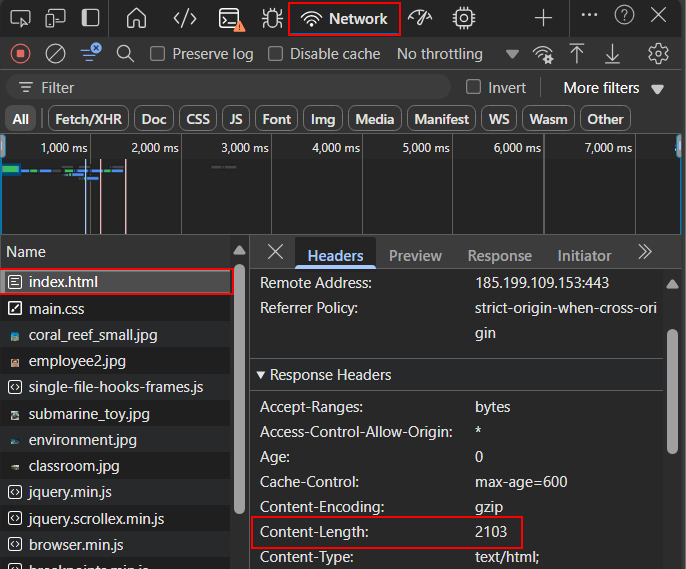
Task: Filter requests by JS
Action: coord(236,119)
